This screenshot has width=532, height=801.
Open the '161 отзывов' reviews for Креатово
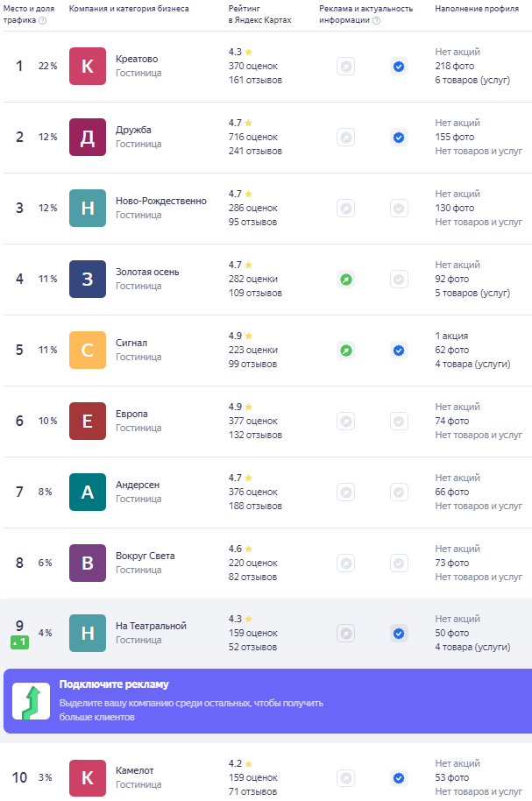(x=255, y=81)
